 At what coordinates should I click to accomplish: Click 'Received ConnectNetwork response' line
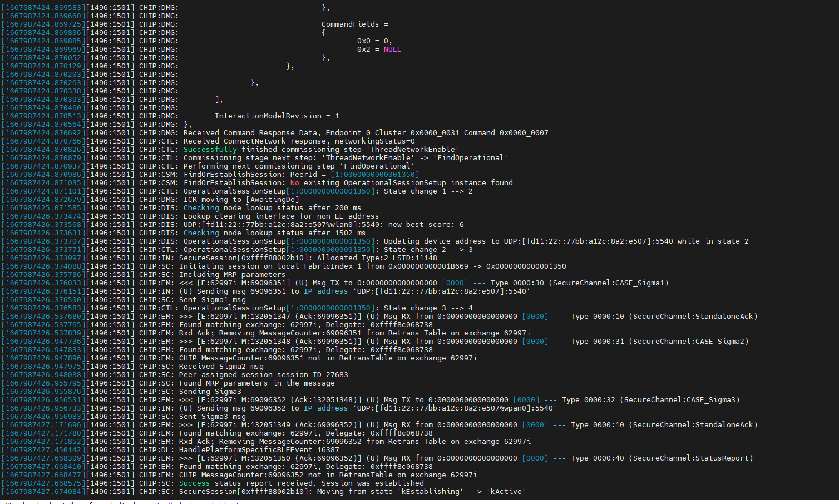pyautogui.click(x=299, y=141)
